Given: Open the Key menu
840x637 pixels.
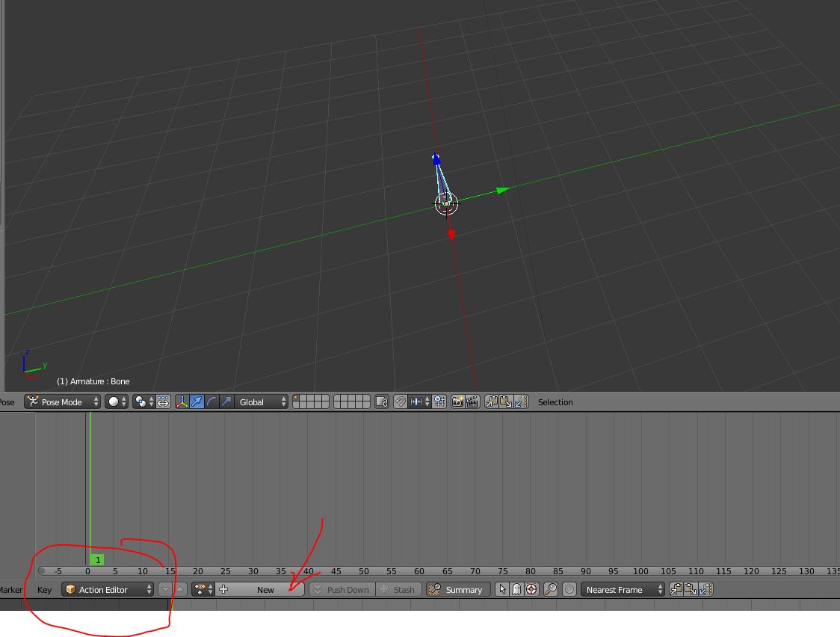Looking at the screenshot, I should click(x=45, y=590).
